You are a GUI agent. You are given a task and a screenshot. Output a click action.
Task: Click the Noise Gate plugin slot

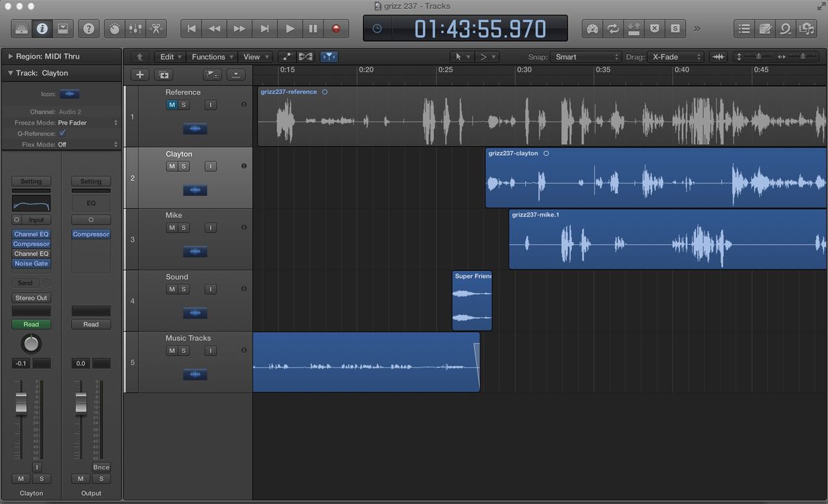tap(31, 263)
